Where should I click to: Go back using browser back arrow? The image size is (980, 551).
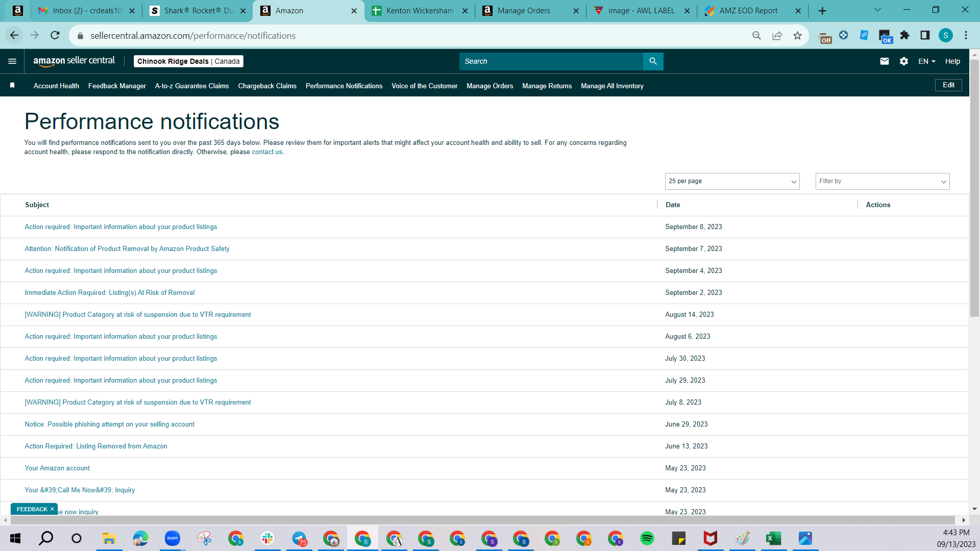[x=14, y=35]
